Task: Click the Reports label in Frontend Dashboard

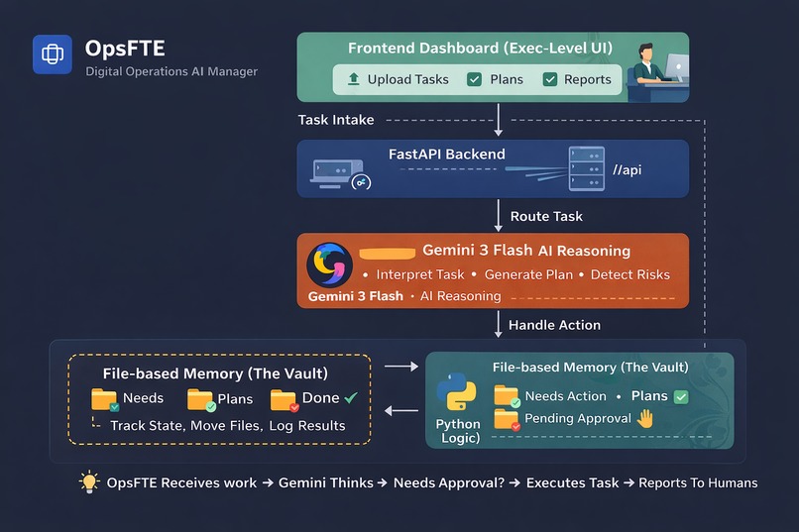Action: coord(588,79)
